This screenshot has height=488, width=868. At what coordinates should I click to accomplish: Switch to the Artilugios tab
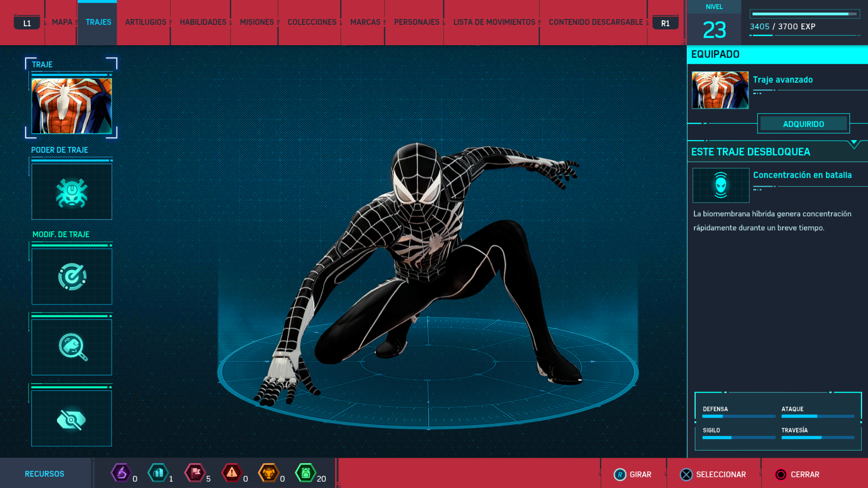pyautogui.click(x=146, y=22)
